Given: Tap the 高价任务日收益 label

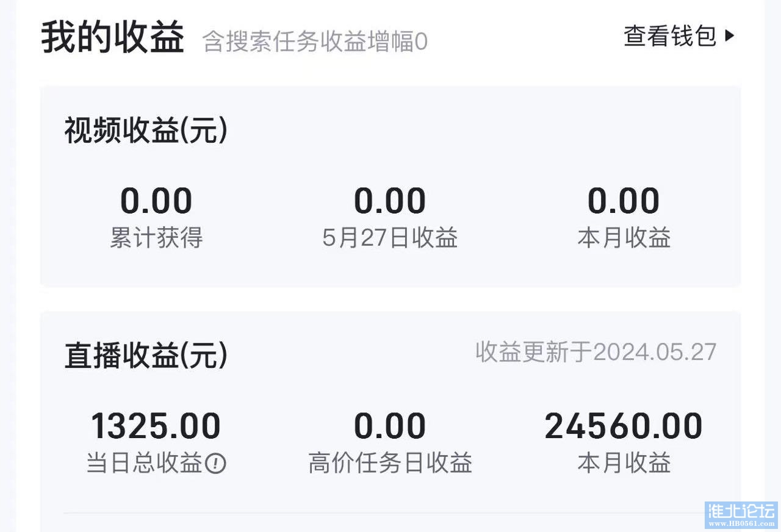Looking at the screenshot, I should click(390, 464).
